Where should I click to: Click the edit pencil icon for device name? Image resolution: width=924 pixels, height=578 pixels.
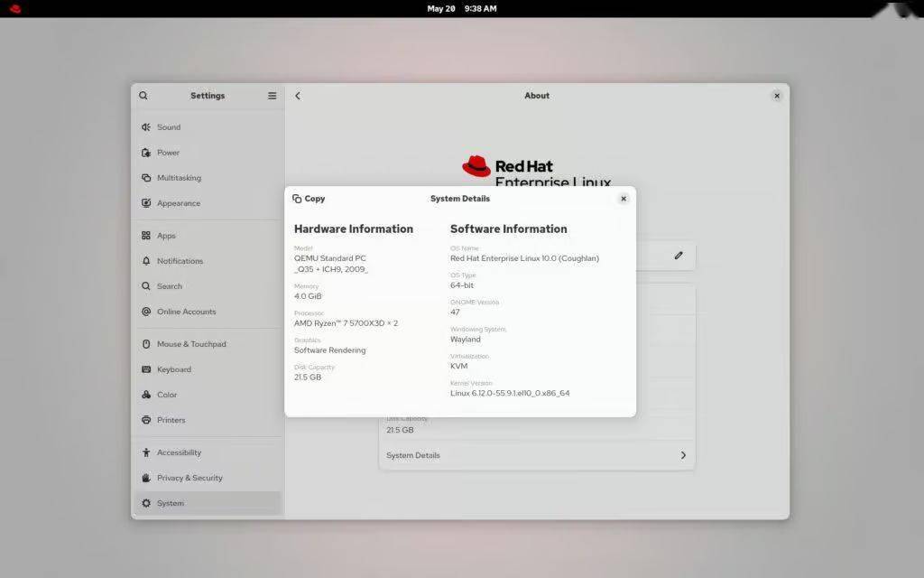tap(679, 256)
